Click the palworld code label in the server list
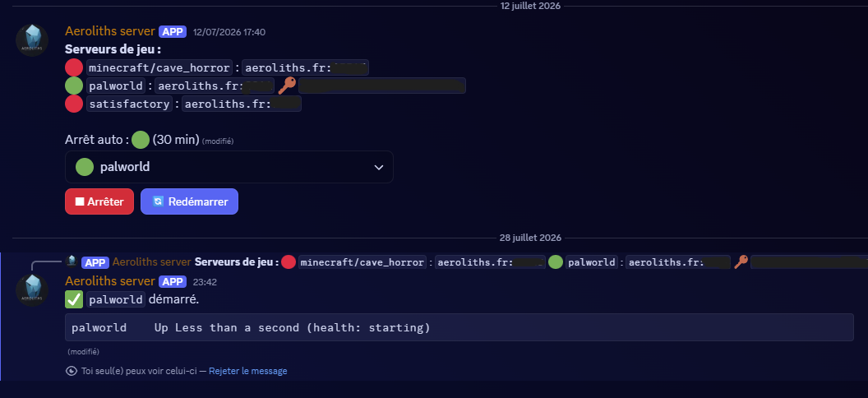 [x=116, y=86]
